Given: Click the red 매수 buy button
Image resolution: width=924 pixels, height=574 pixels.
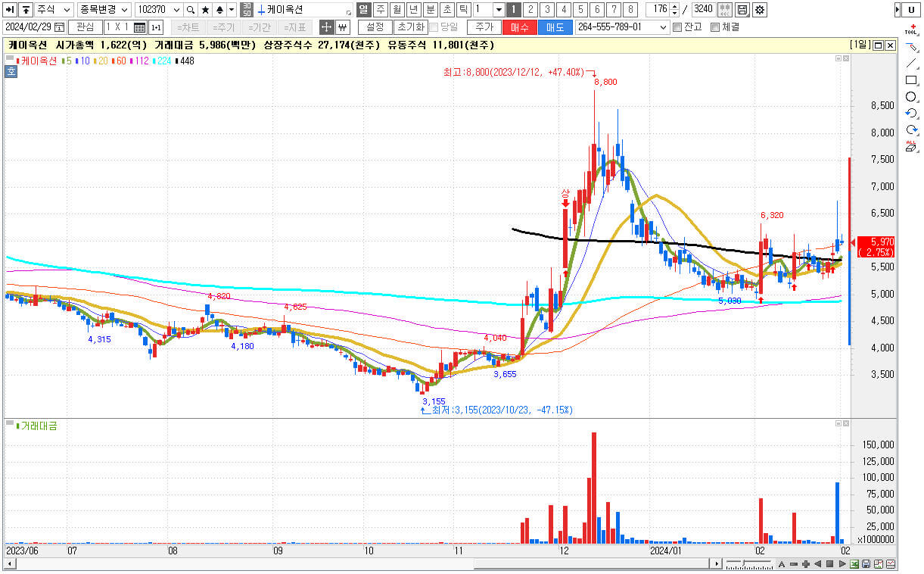Looking at the screenshot, I should click(x=519, y=27).
